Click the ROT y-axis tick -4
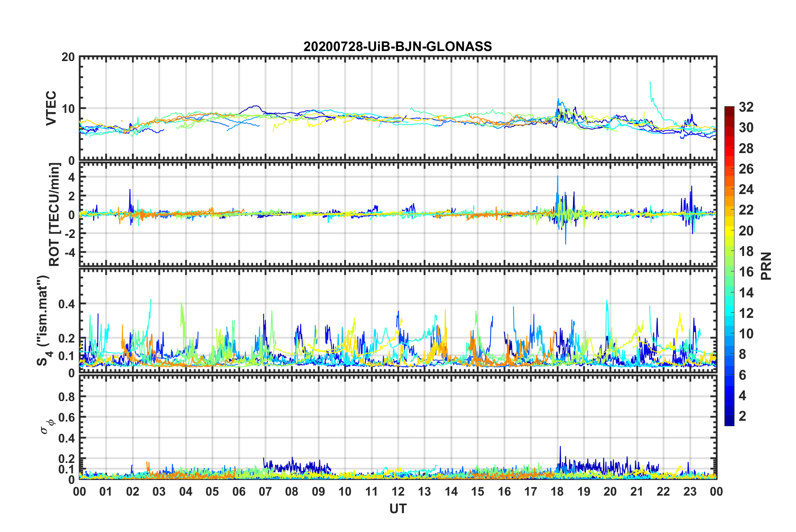The height and width of the screenshot is (532, 796). click(x=69, y=252)
